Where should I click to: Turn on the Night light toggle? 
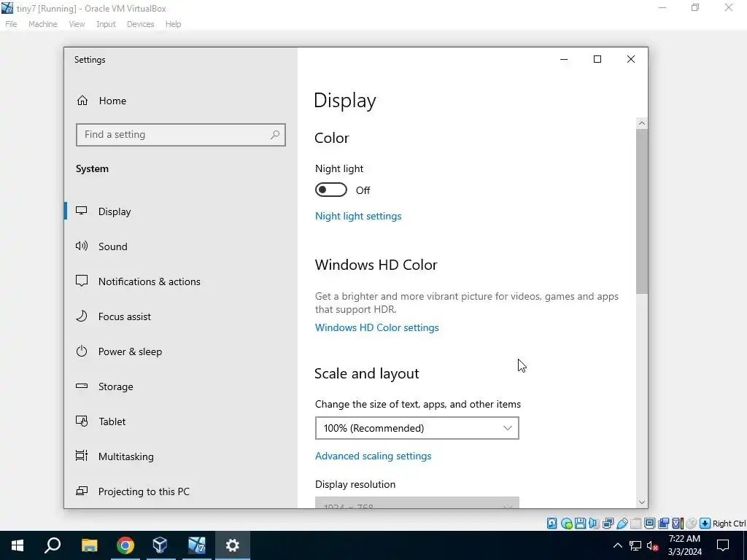[330, 190]
